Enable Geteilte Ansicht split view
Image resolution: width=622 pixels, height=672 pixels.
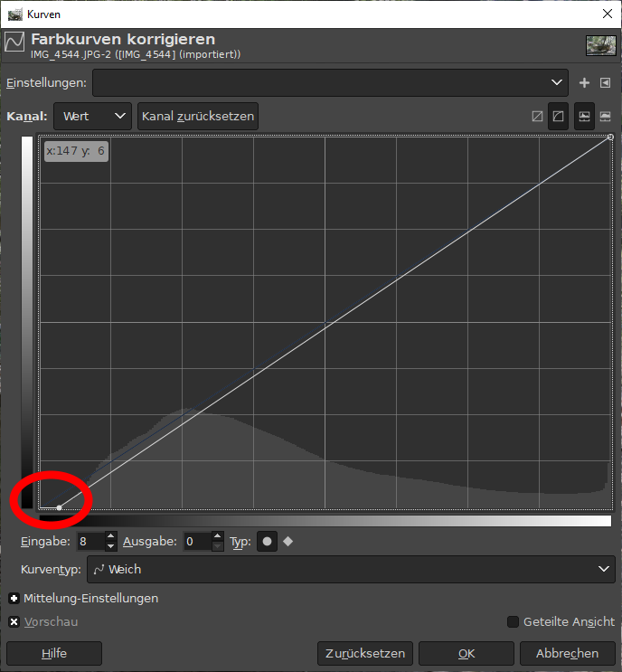[x=513, y=622]
